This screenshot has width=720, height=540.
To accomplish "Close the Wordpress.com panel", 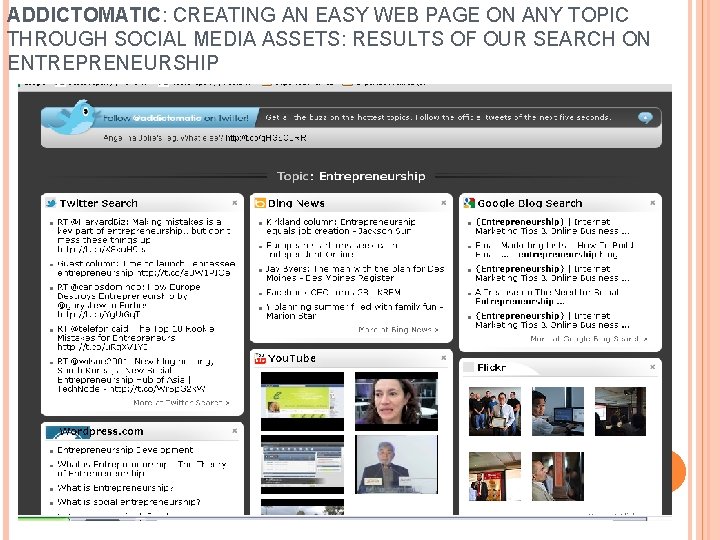I will click(235, 431).
